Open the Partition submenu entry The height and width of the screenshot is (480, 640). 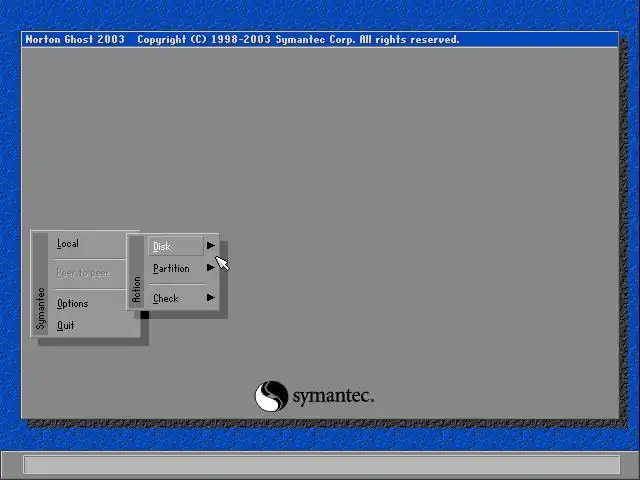171,269
